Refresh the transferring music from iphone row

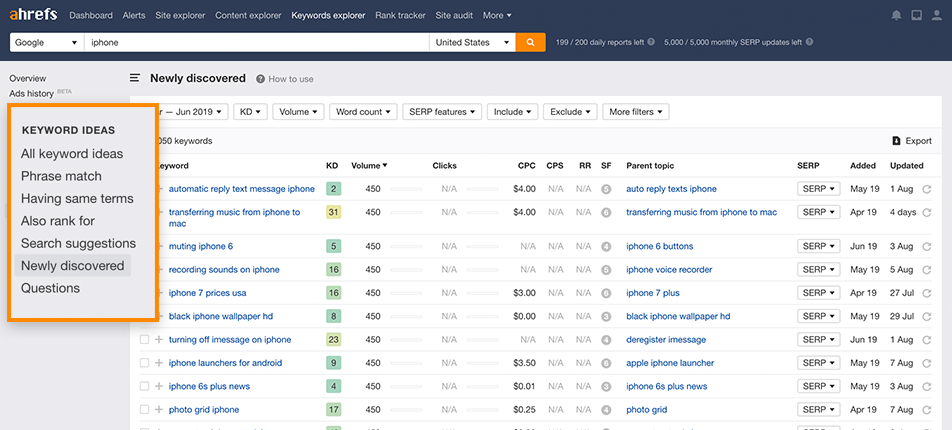click(x=926, y=213)
